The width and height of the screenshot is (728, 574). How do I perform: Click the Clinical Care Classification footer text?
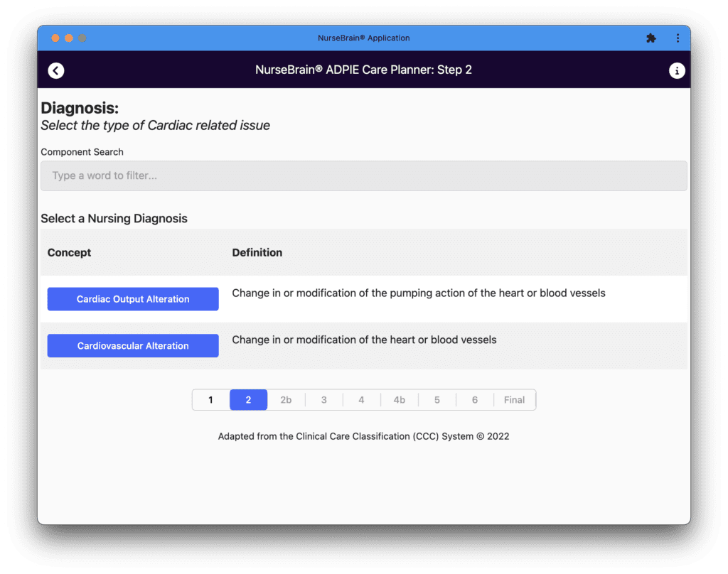click(x=363, y=436)
